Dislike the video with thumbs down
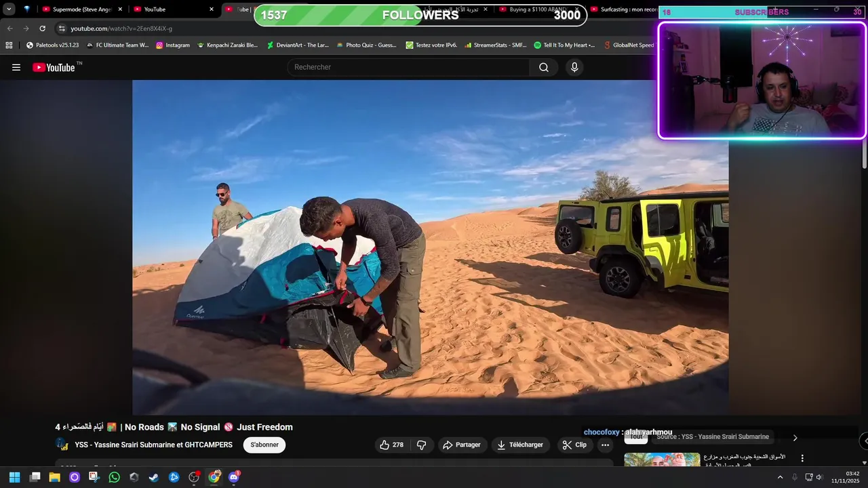Screen dimensions: 868x488 click(x=421, y=445)
